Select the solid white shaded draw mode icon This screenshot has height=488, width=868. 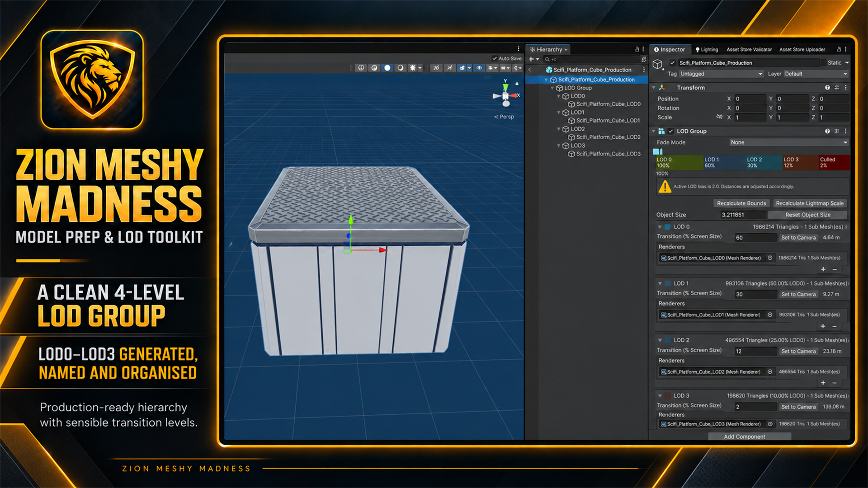(387, 68)
